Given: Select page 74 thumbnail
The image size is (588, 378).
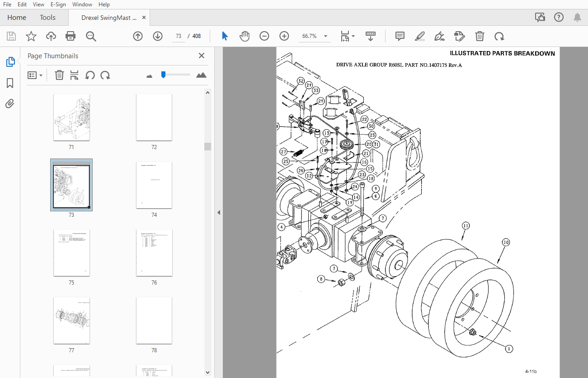Looking at the screenshot, I should [x=154, y=185].
